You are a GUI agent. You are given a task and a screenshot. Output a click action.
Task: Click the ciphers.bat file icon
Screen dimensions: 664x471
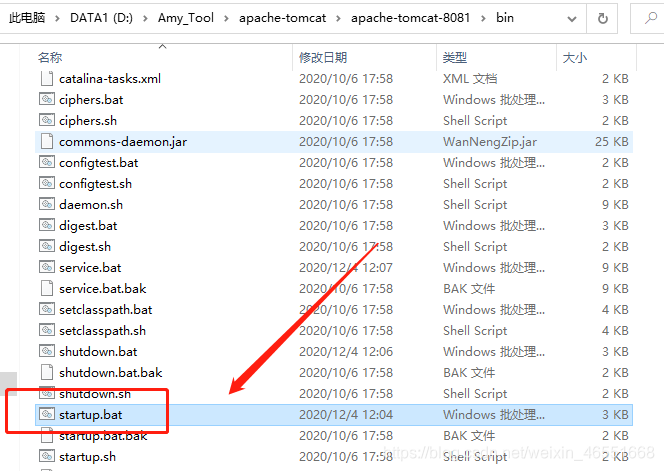[x=47, y=100]
